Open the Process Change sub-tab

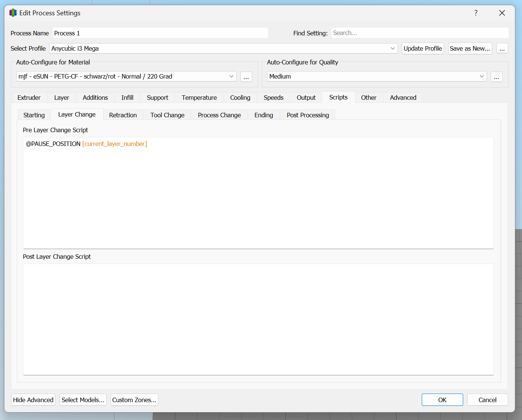[x=219, y=115]
